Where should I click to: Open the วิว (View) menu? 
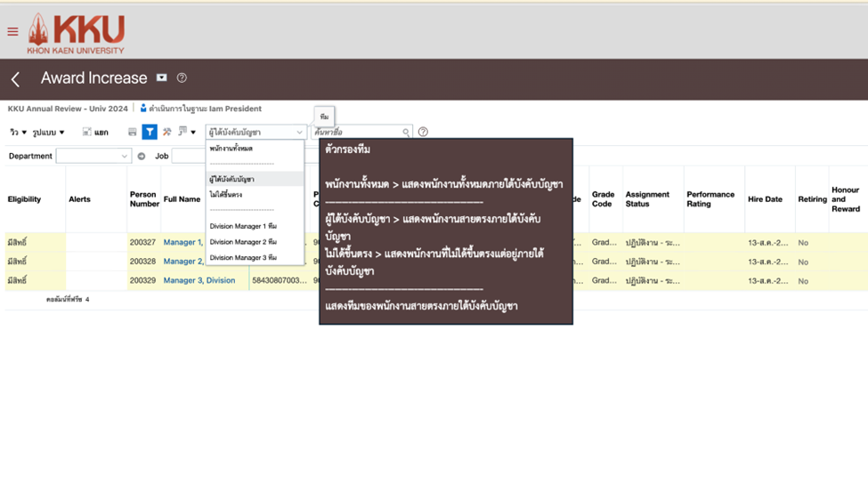(18, 133)
